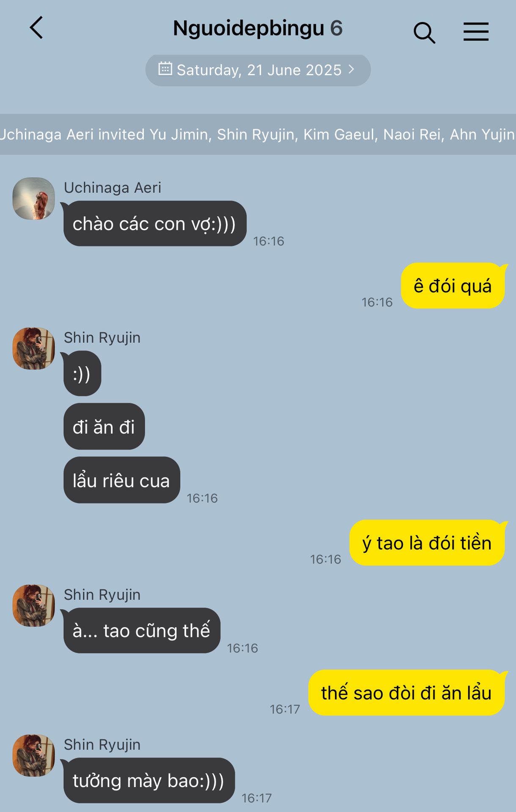Tap Shin Ryujin's avatar above the ':))' message
The width and height of the screenshot is (516, 812).
(x=34, y=348)
